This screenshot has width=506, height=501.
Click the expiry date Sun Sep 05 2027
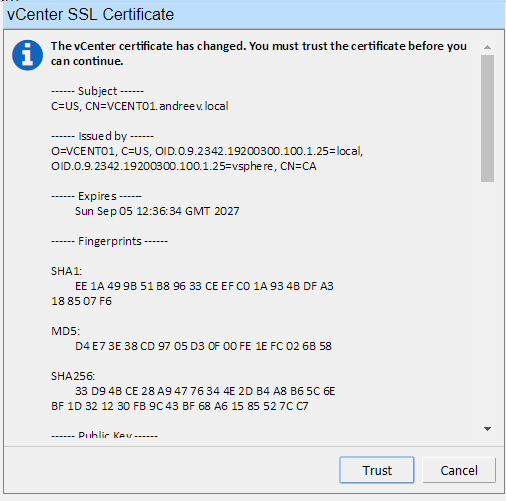tap(157, 211)
